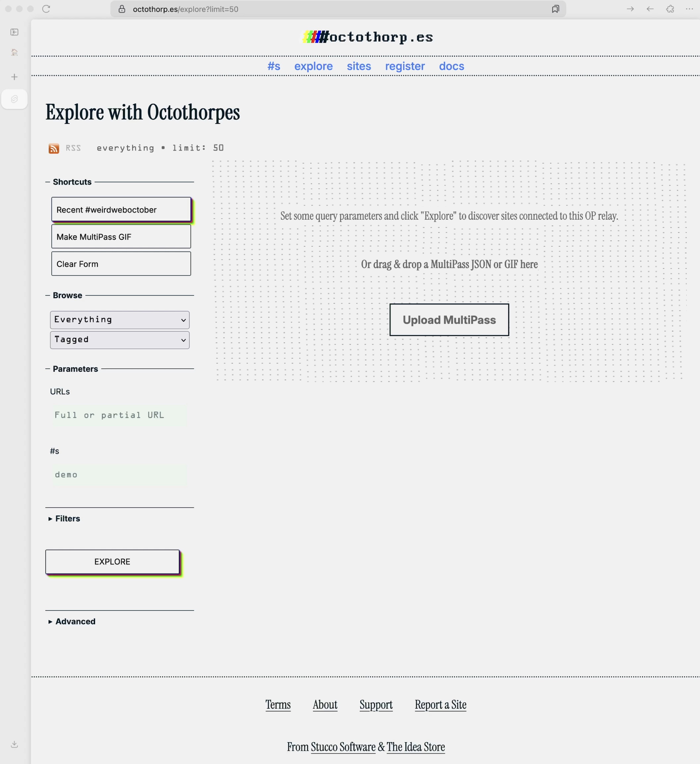
Task: Open the house icon in sidebar
Action: tap(14, 52)
